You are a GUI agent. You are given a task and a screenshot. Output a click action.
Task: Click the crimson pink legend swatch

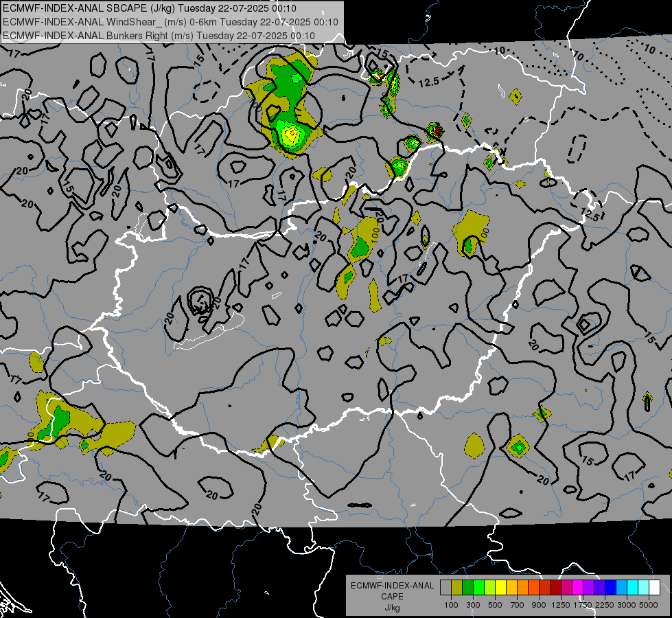click(x=566, y=588)
